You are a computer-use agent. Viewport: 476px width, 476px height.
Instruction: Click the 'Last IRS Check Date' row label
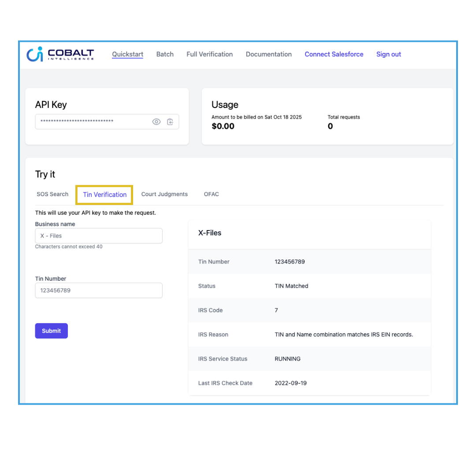[225, 383]
